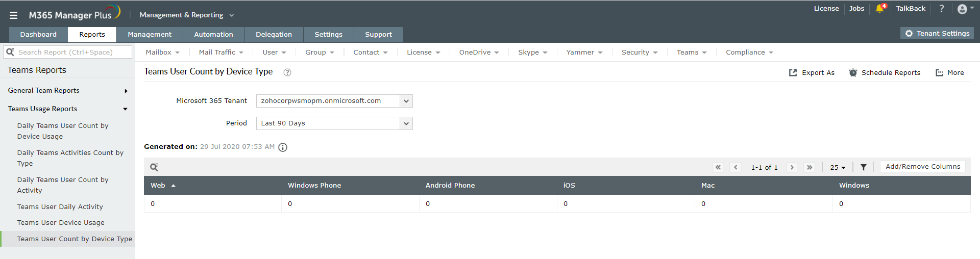The height and width of the screenshot is (259, 980).
Task: Open the table search magnifier icon
Action: point(154,167)
